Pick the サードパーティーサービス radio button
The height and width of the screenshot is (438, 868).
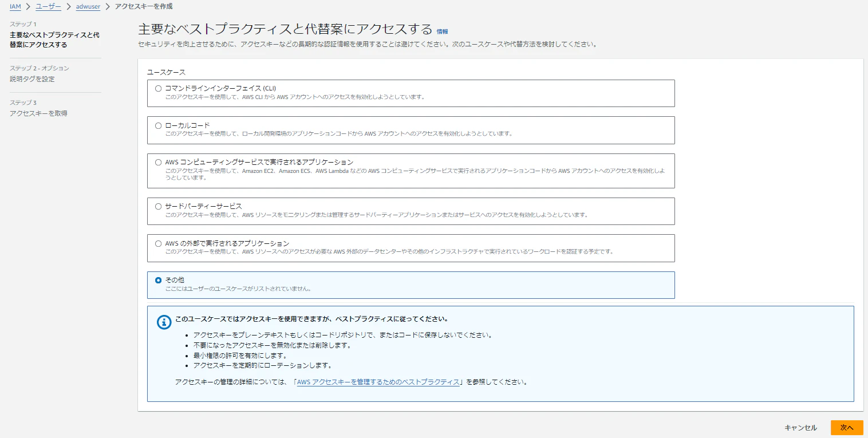point(159,206)
